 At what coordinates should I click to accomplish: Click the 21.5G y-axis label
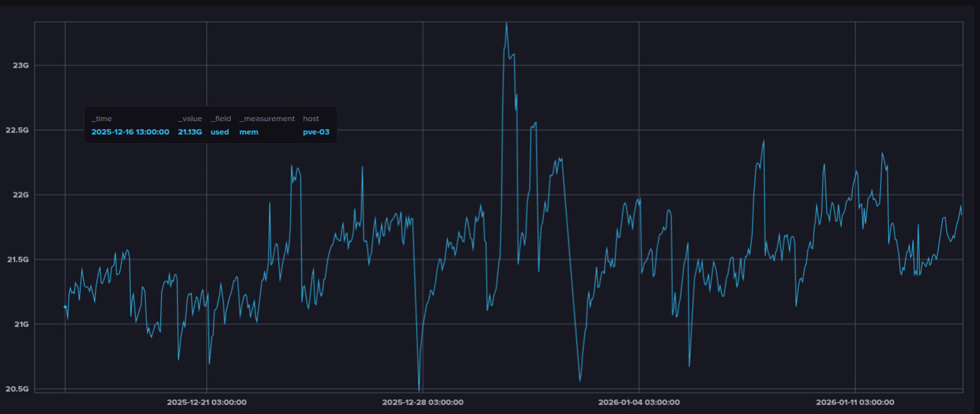(17, 260)
